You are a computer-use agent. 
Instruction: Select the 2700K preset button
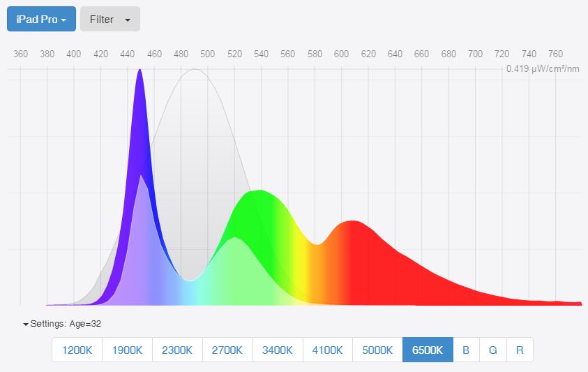[227, 350]
